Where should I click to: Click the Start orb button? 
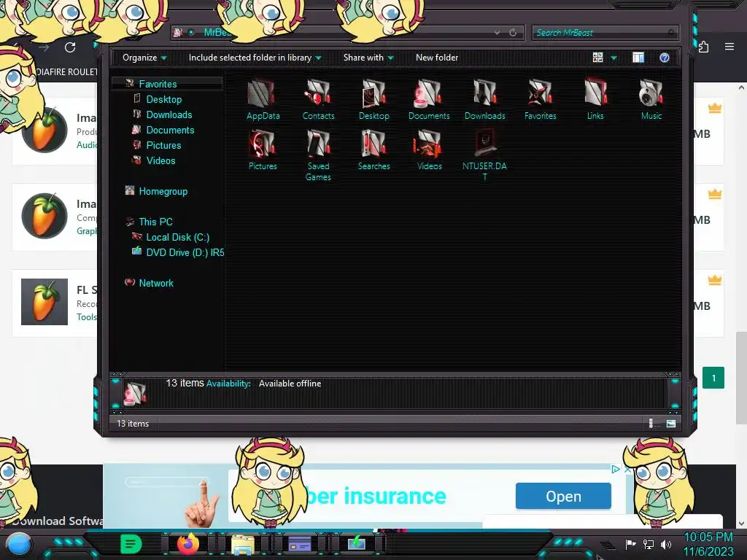point(18,544)
